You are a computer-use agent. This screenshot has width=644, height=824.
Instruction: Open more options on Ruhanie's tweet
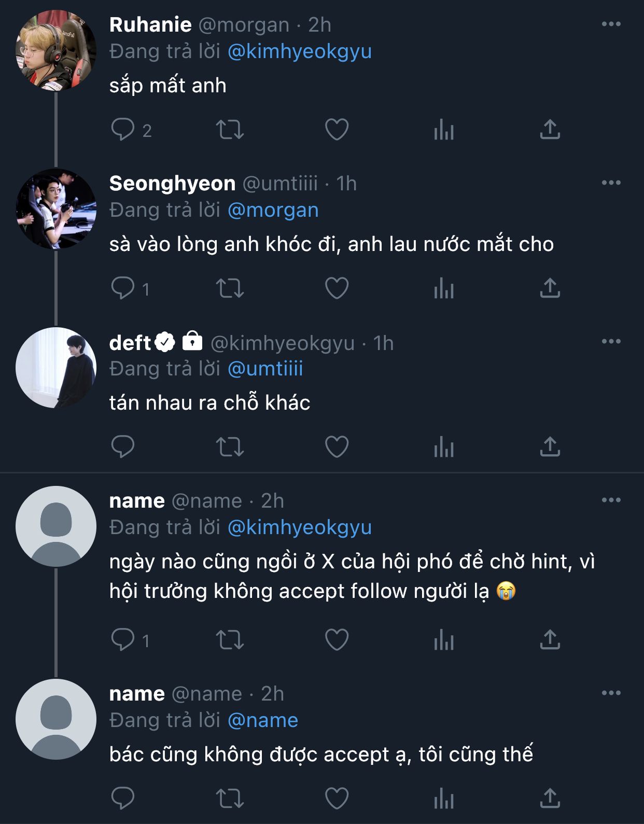(611, 24)
